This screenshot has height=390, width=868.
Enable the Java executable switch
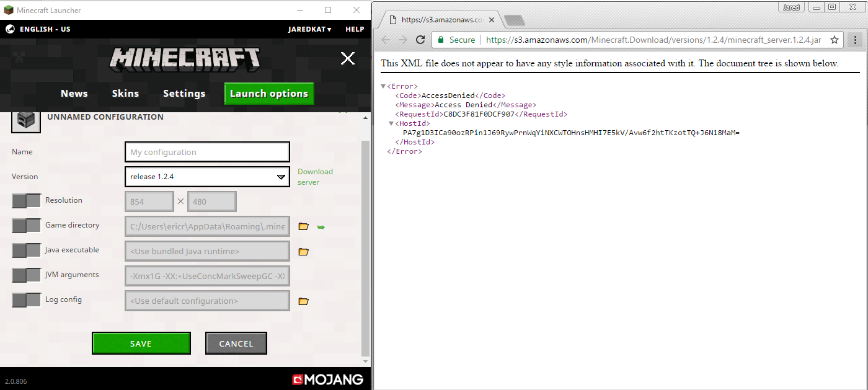pos(26,250)
